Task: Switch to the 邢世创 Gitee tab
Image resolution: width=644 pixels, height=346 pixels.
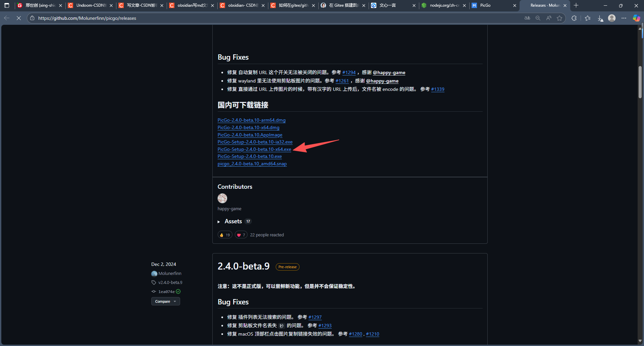Action: point(40,5)
